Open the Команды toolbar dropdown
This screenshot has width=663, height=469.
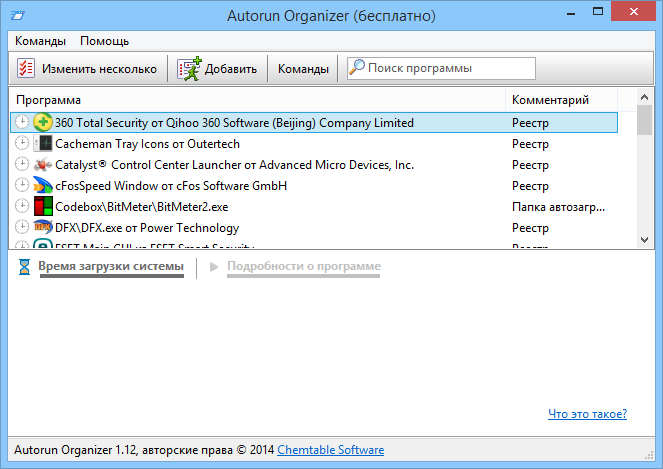click(x=302, y=69)
